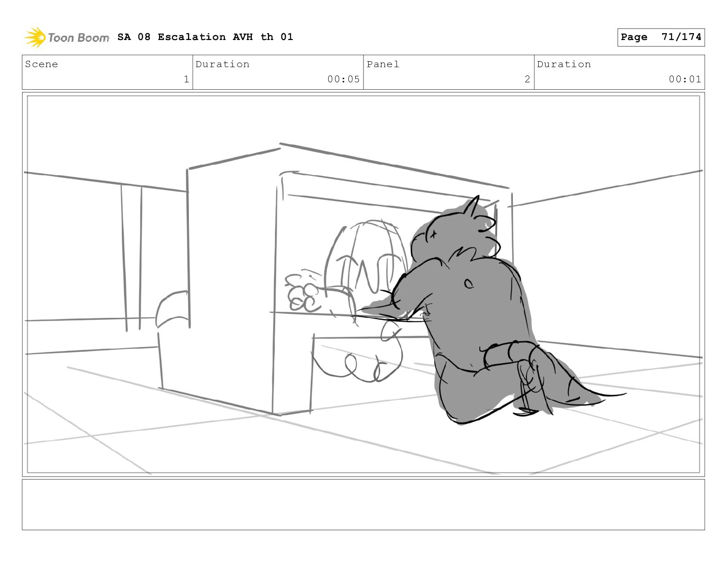Click scene number value '1'
This screenshot has width=728, height=563.
(x=186, y=79)
